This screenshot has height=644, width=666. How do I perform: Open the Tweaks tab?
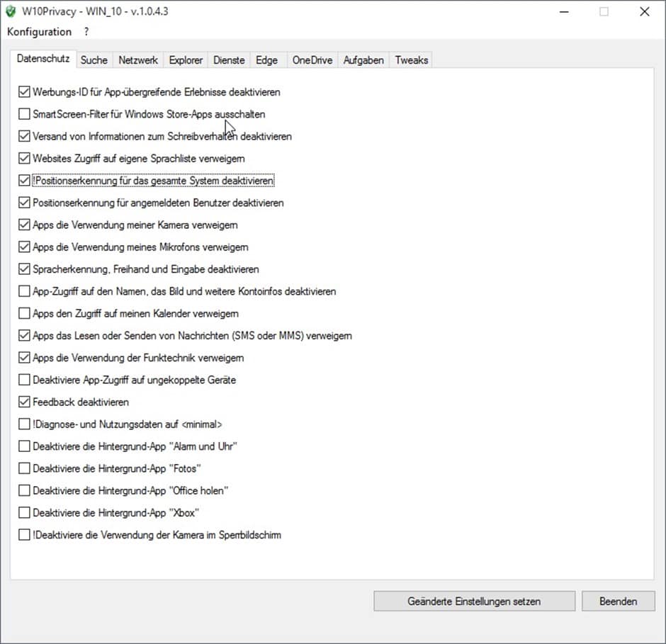coord(411,60)
